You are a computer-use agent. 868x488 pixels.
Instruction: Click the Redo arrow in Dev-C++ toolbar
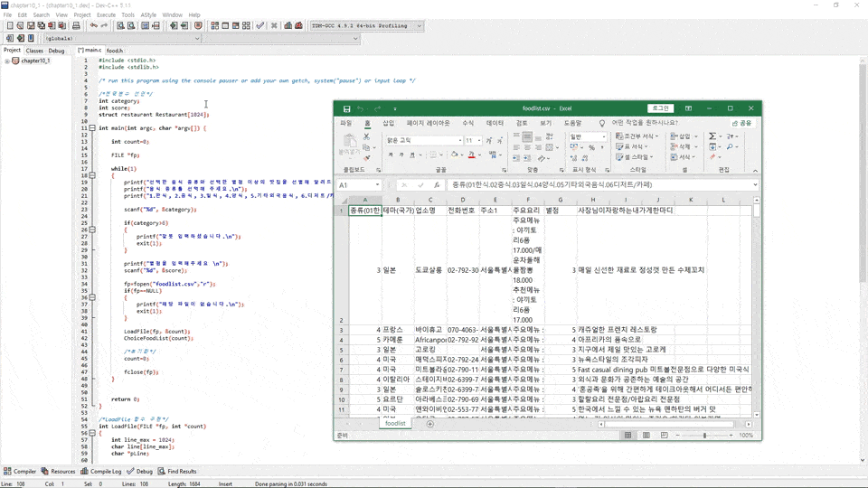click(104, 25)
